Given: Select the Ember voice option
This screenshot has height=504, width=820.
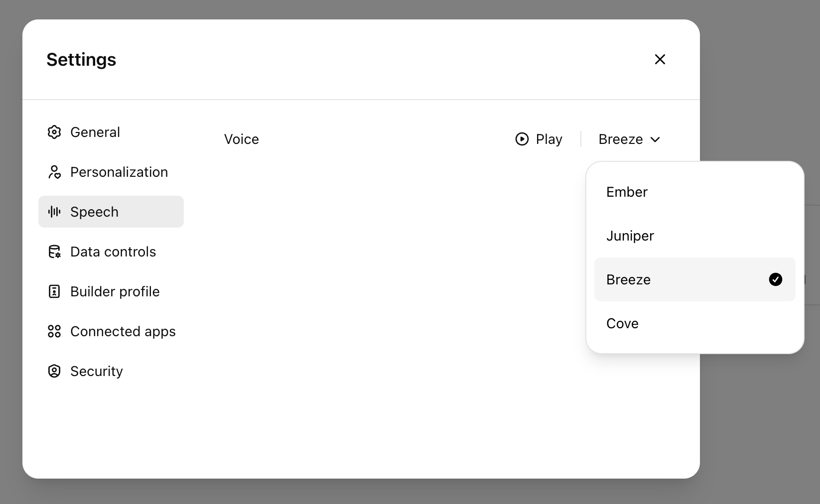Looking at the screenshot, I should point(627,192).
